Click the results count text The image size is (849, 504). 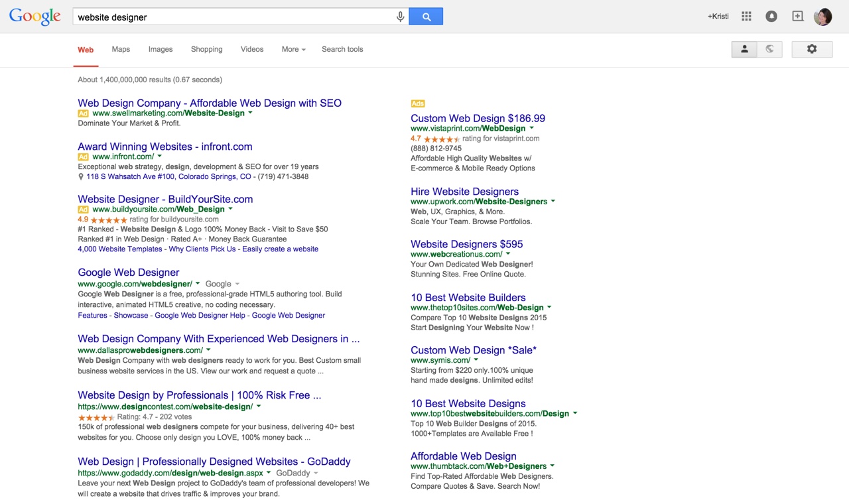pyautogui.click(x=150, y=80)
